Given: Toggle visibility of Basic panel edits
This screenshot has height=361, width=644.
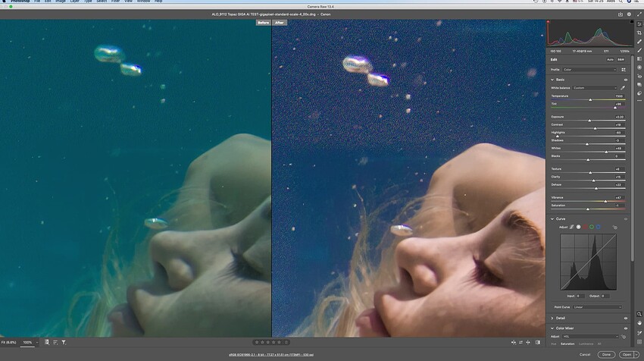Looking at the screenshot, I should [x=625, y=79].
